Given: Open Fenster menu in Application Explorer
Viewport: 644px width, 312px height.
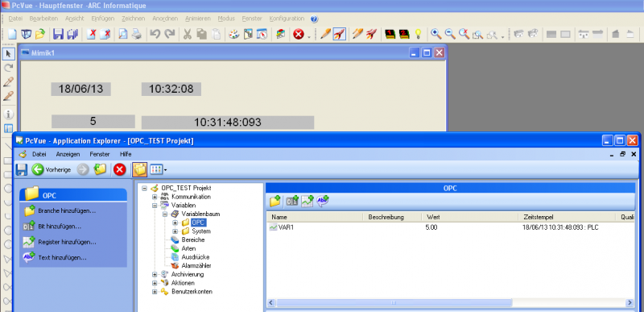Looking at the screenshot, I should [99, 155].
